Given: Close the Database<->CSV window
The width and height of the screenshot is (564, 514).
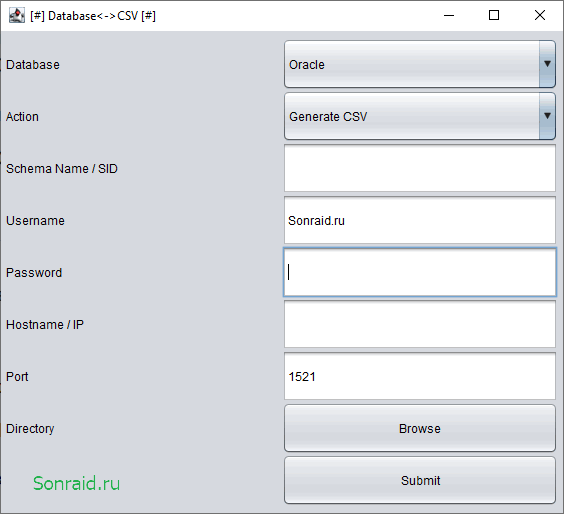Looking at the screenshot, I should pos(540,15).
